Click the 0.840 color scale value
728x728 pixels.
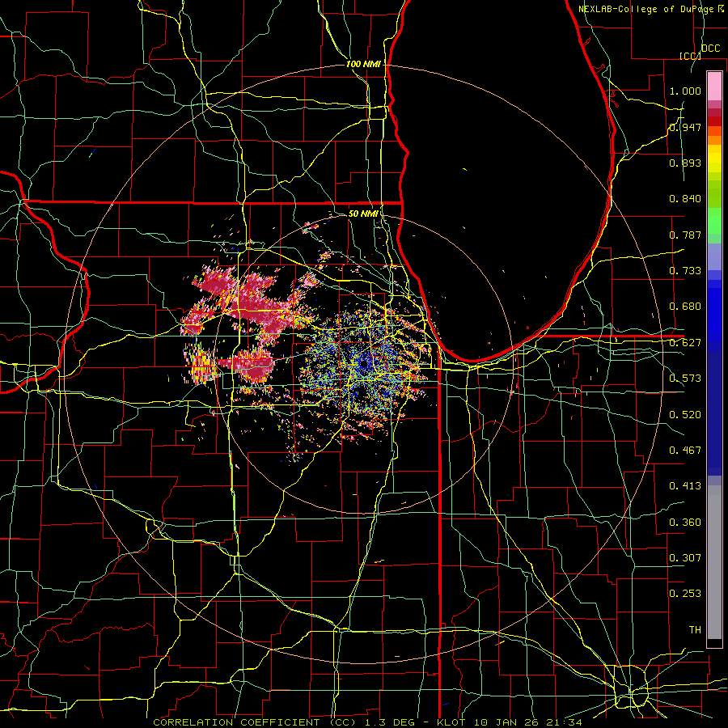click(x=685, y=199)
